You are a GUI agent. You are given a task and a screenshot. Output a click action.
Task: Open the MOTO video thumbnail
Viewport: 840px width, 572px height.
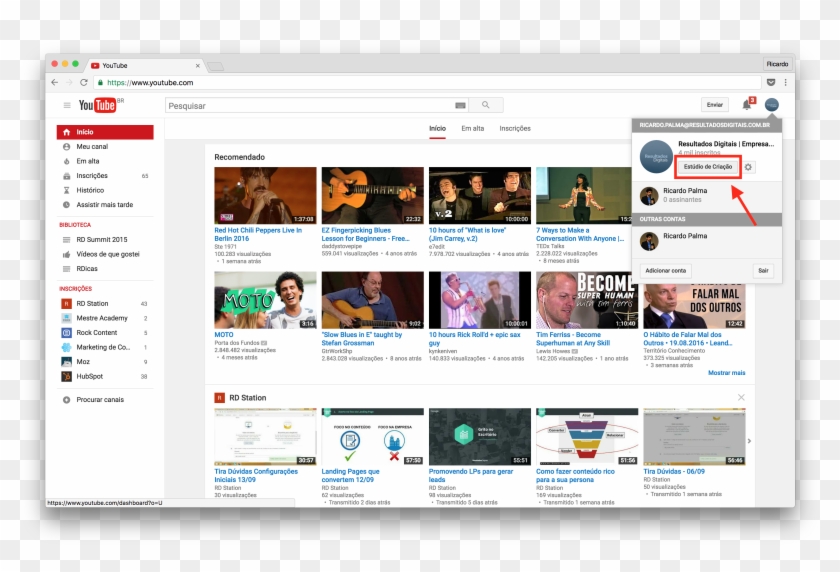coord(265,300)
